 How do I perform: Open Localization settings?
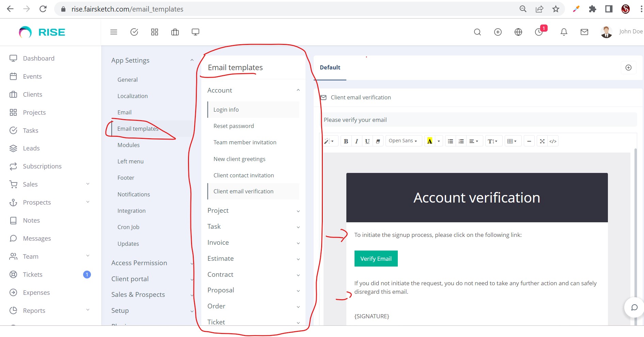tap(132, 96)
